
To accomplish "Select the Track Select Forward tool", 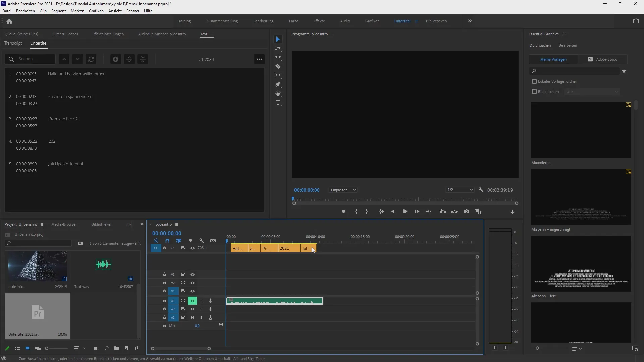I will [278, 48].
